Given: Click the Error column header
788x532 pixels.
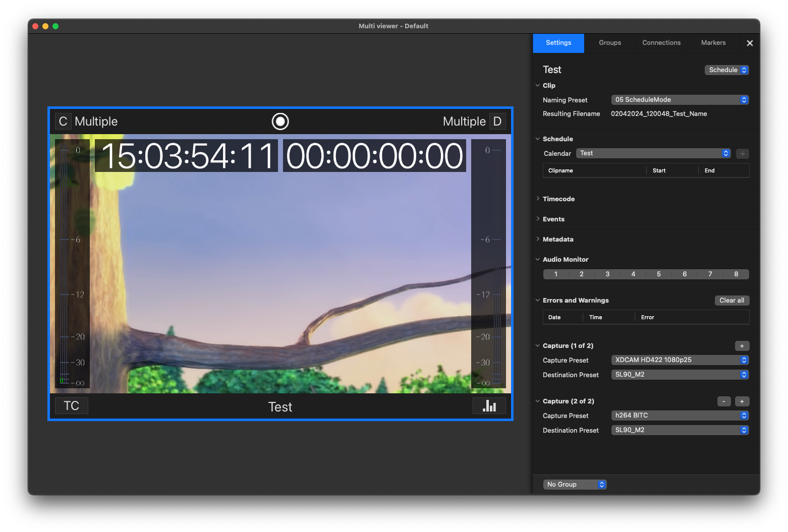Looking at the screenshot, I should tap(692, 317).
